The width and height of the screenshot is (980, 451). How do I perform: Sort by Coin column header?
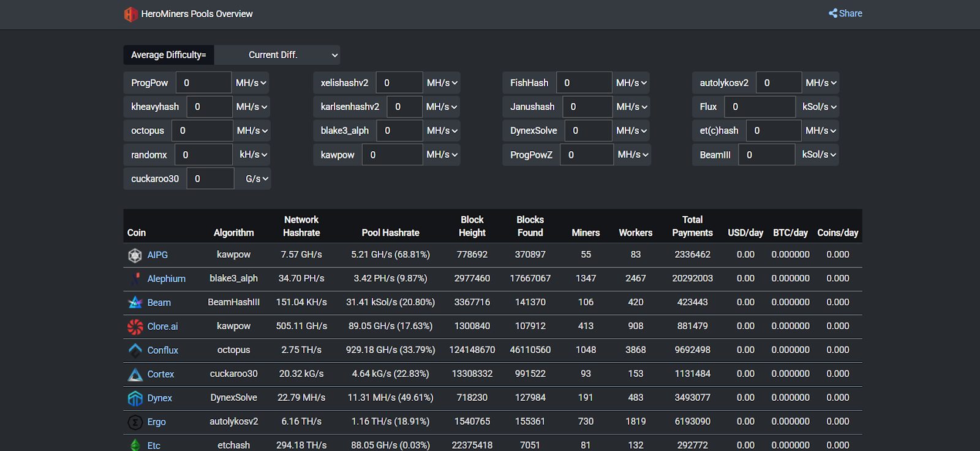pyautogui.click(x=137, y=233)
